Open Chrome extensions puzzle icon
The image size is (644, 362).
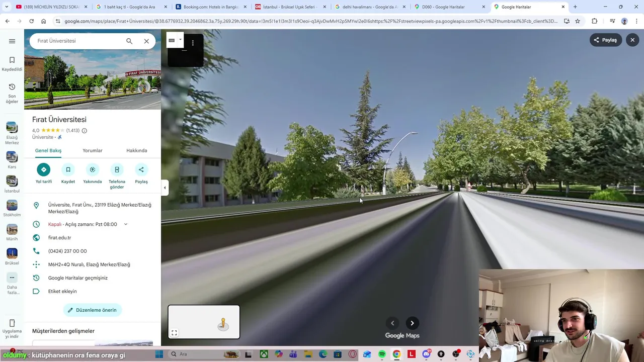coord(595,21)
